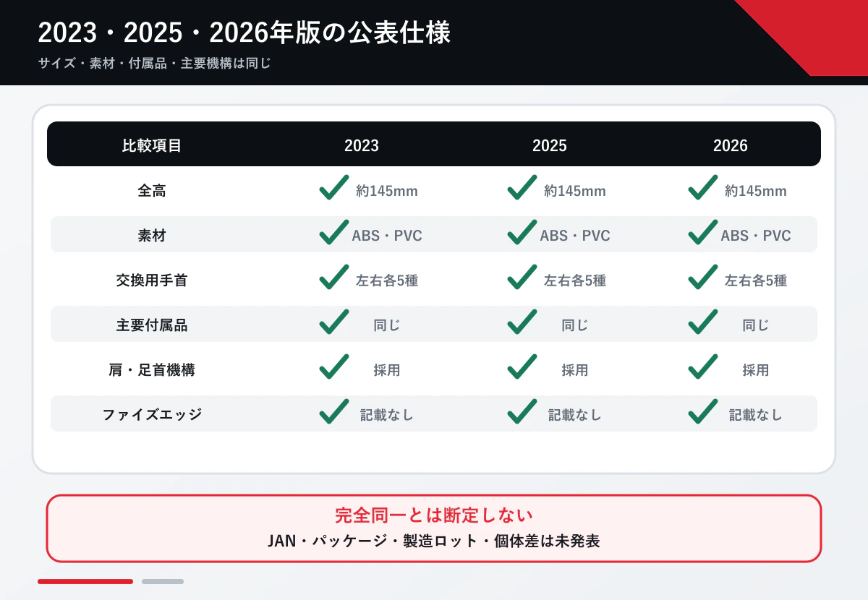The height and width of the screenshot is (600, 868).
Task: Click 約145mm value in the 2023 column
Action: [x=387, y=191]
